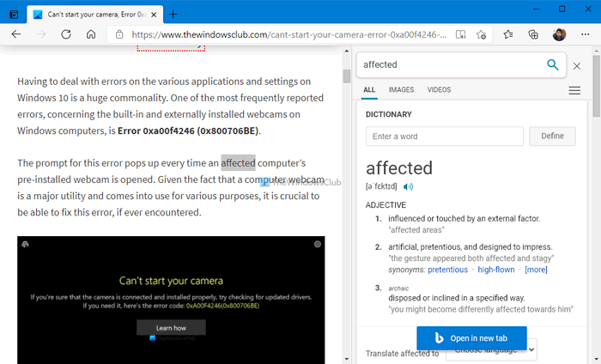601x364 pixels.
Task: Click the article scrollbar down arrow
Action: [x=347, y=359]
